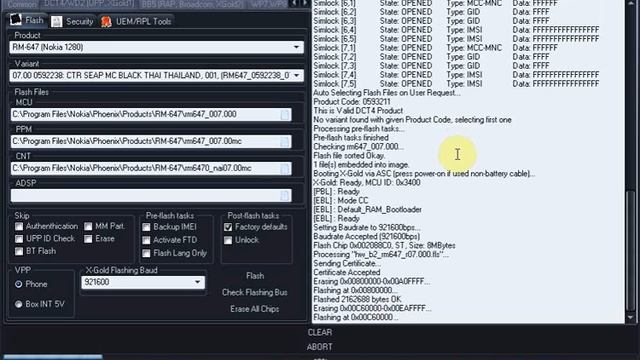640x360 pixels.
Task: Switch to the DCT4/WD2 top tab
Action: coord(89,4)
